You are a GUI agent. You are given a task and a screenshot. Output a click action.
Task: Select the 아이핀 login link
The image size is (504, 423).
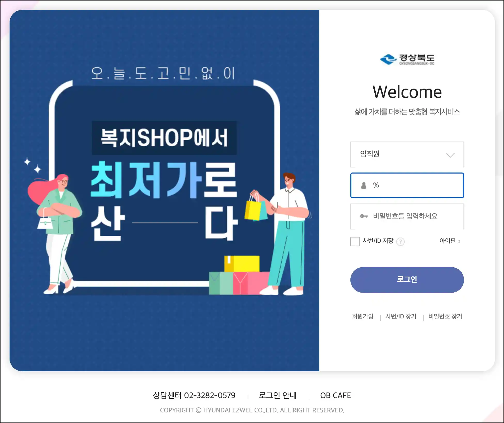point(447,241)
